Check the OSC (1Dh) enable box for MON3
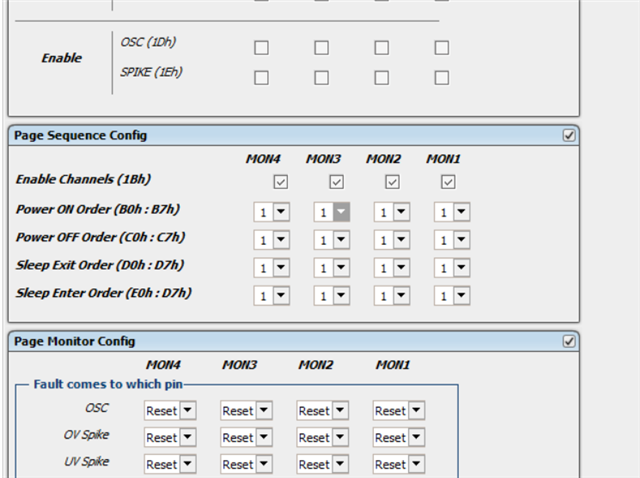This screenshot has width=640, height=478. coord(321,48)
